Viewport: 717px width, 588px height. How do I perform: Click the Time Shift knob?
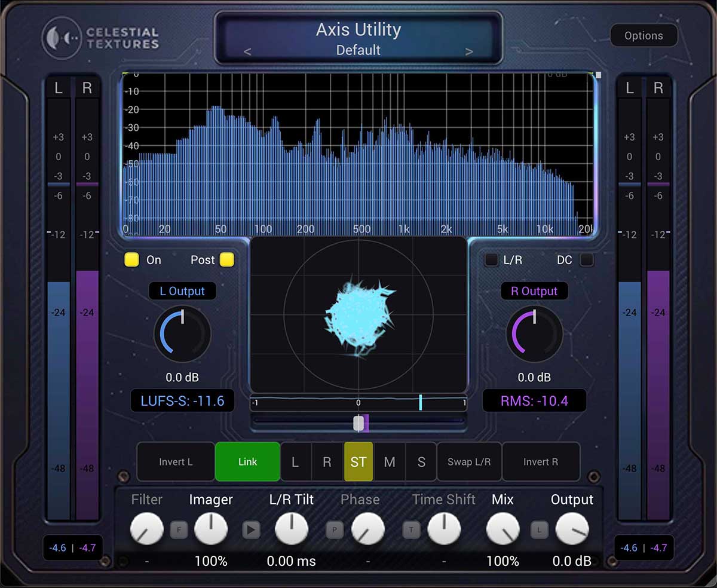444,529
